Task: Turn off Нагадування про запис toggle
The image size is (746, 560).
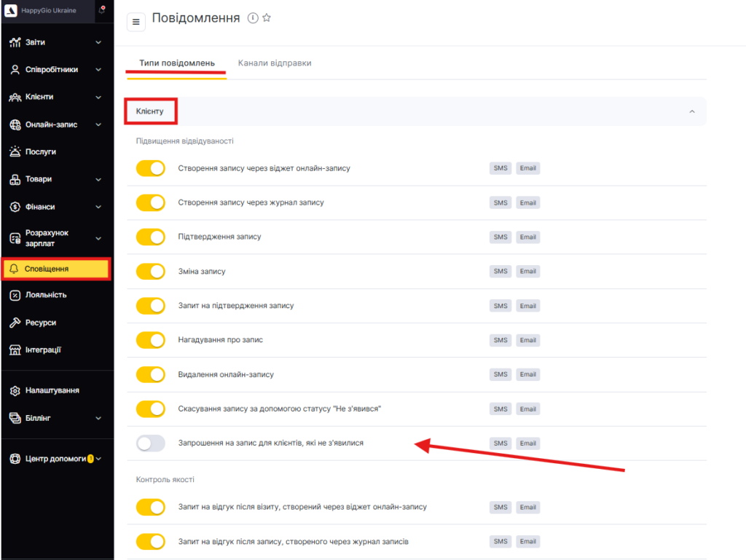Action: click(x=151, y=340)
